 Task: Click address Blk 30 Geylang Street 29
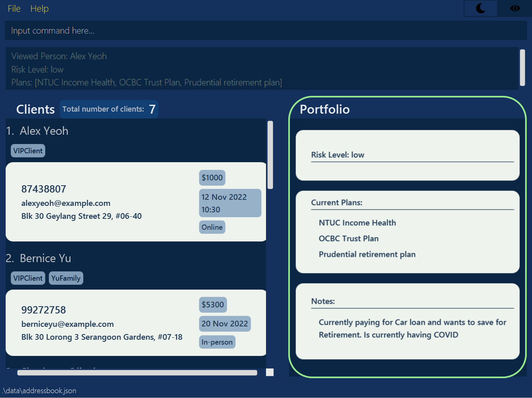[x=81, y=216]
